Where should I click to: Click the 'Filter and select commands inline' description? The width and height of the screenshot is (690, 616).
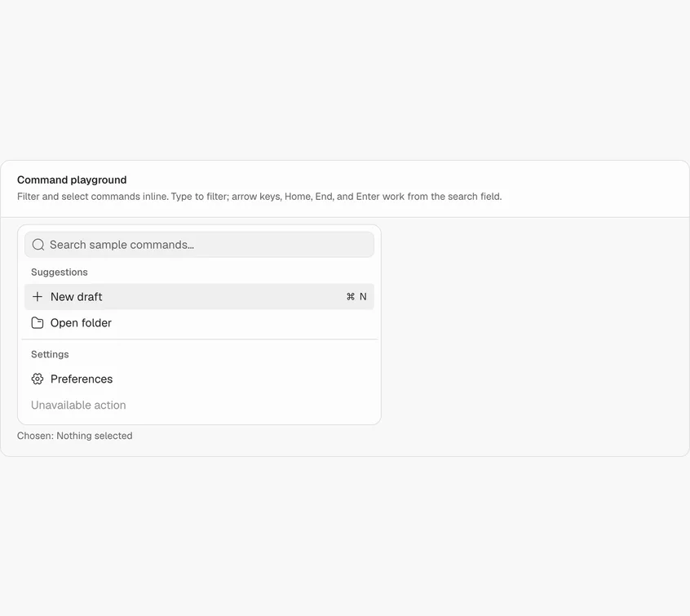[x=259, y=197]
